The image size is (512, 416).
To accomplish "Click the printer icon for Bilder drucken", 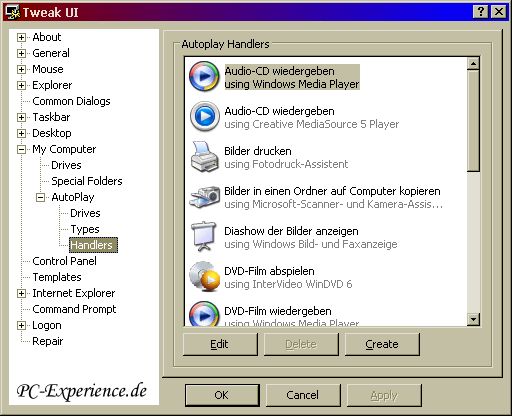I will 204,156.
